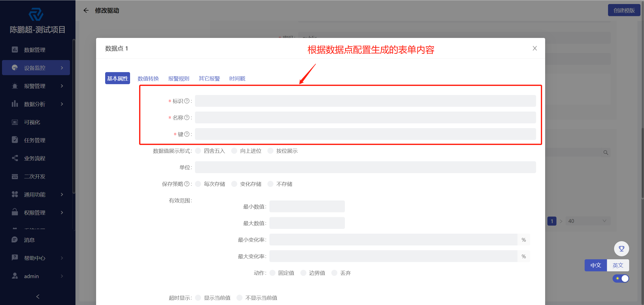644x305 pixels.
Task: Click the 设备监控 gauge icon
Action: (x=15, y=68)
